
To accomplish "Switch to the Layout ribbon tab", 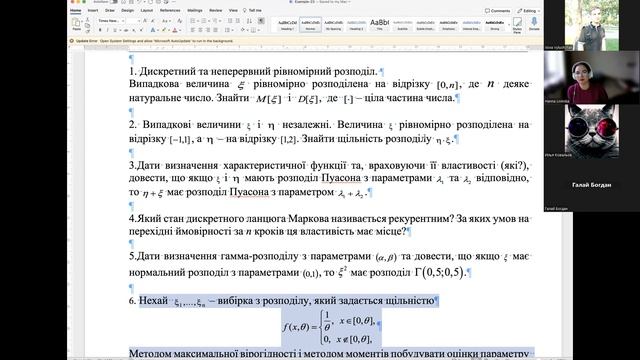I will pos(147,10).
